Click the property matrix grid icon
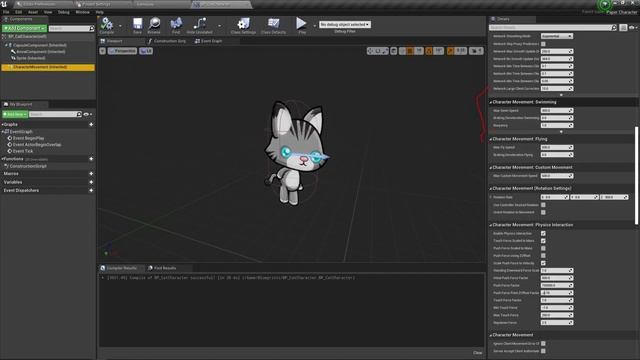Image resolution: width=640 pixels, height=360 pixels. 623,28
